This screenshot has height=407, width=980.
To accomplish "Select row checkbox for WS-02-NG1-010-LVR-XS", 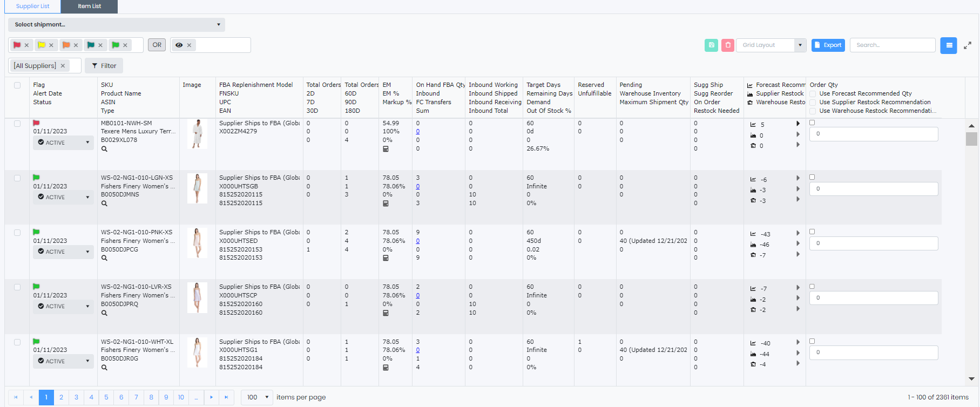I will point(17,287).
